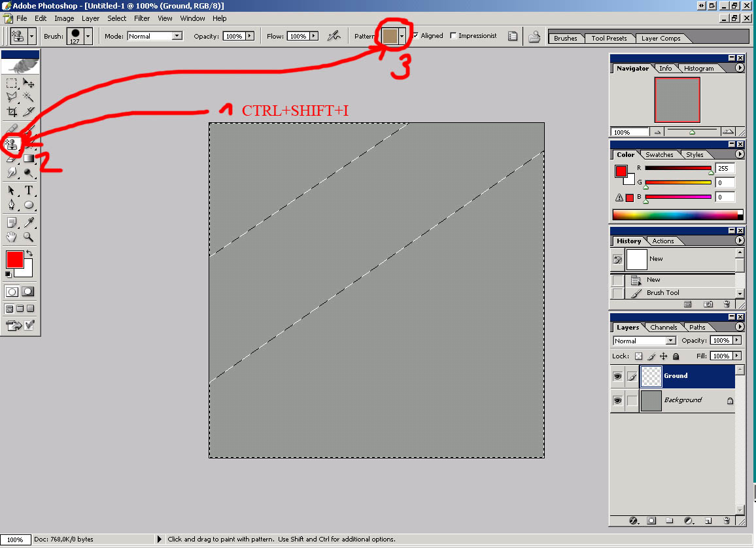Open the Pattern picker dropdown arrow
The width and height of the screenshot is (756, 548).
point(402,36)
